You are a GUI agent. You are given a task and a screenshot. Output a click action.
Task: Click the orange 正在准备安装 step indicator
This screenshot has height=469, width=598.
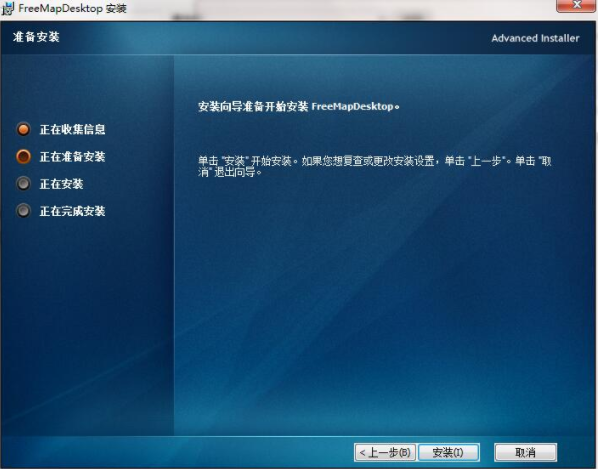click(24, 157)
